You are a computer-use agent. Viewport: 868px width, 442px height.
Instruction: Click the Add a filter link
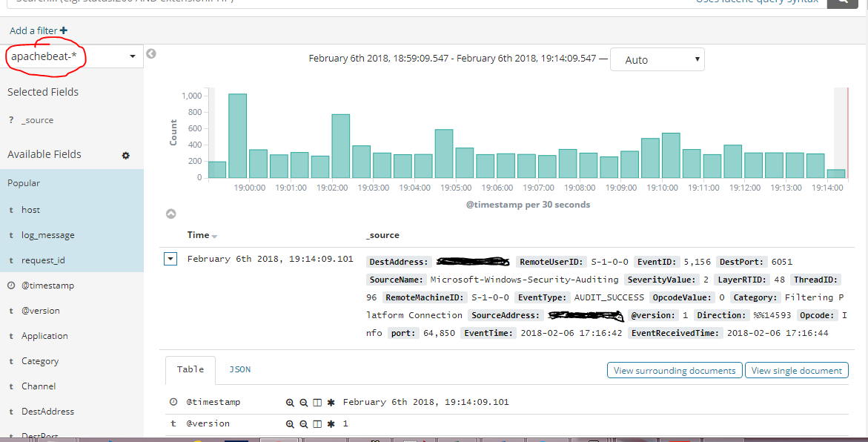point(39,30)
